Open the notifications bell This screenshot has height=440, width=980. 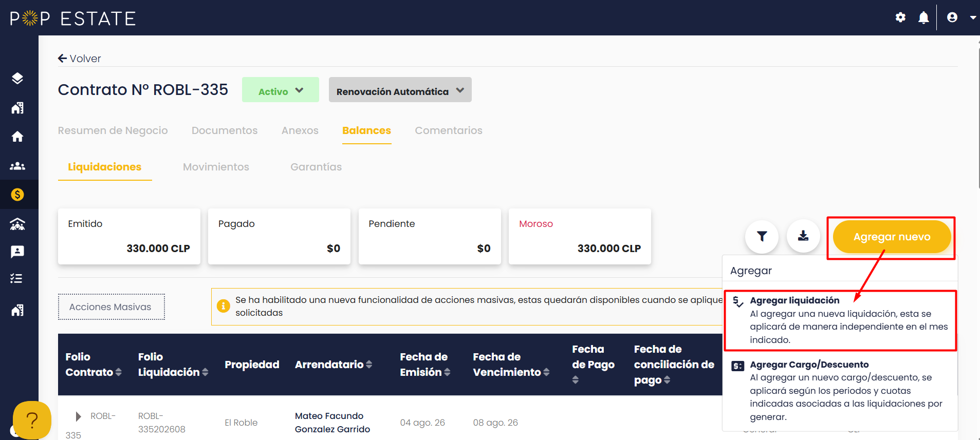[x=923, y=18]
